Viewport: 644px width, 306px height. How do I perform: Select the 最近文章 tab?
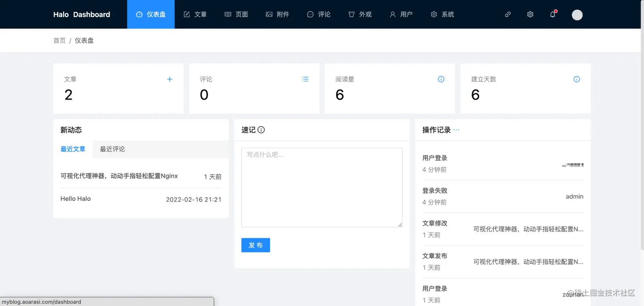pyautogui.click(x=73, y=149)
